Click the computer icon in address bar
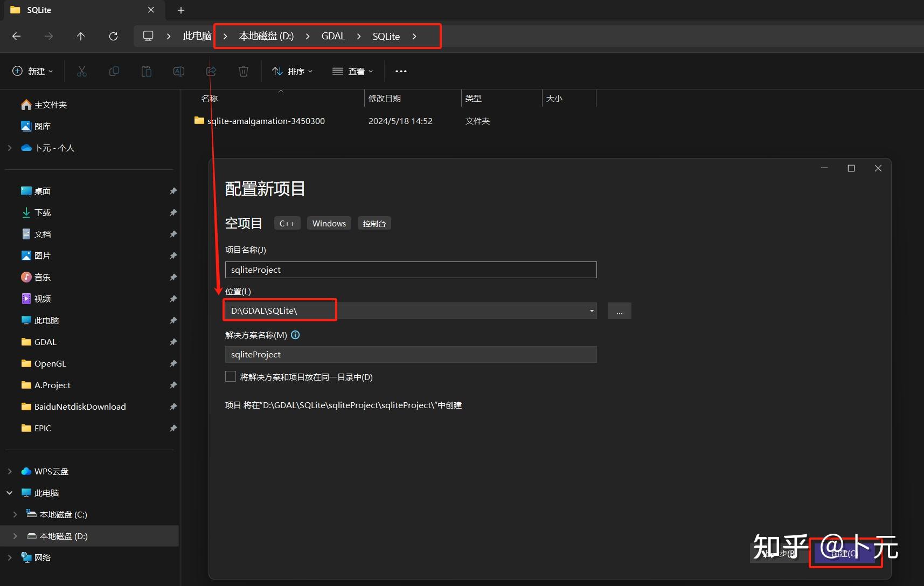The width and height of the screenshot is (924, 586). [x=148, y=36]
